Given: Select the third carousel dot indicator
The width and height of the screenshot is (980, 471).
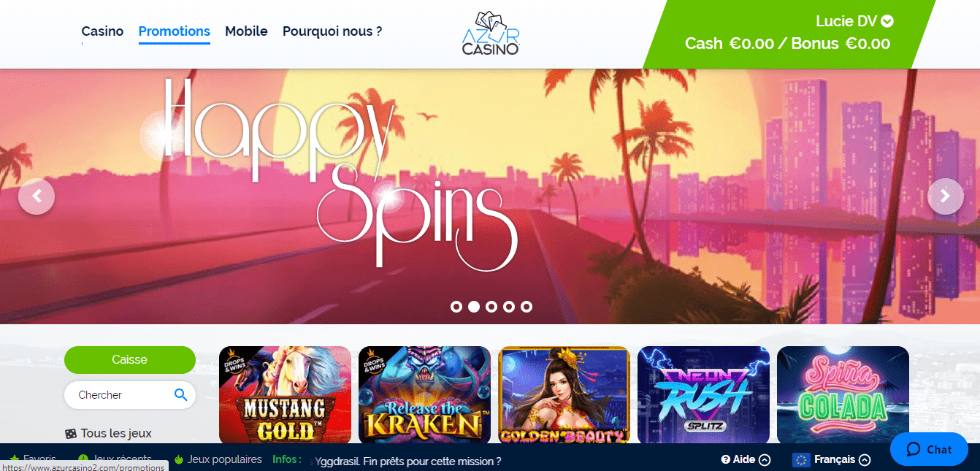Looking at the screenshot, I should pyautogui.click(x=491, y=307).
